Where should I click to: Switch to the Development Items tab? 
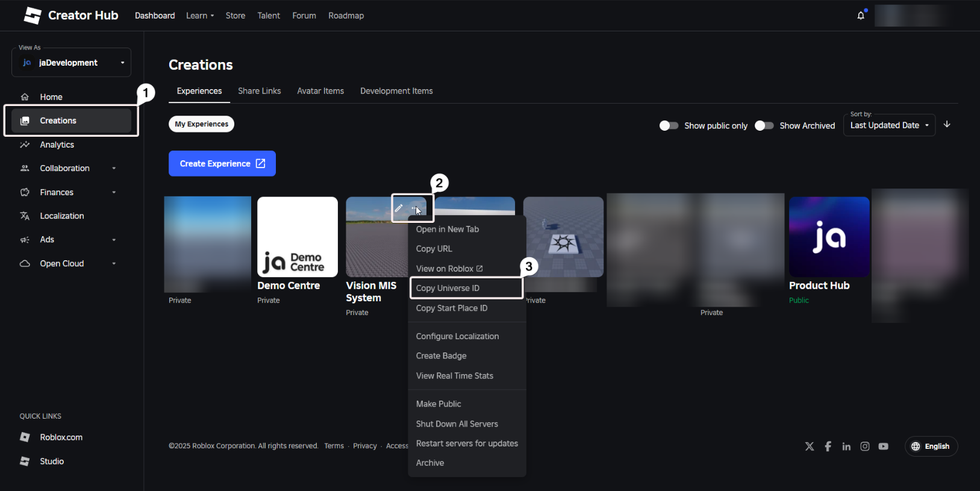(396, 91)
